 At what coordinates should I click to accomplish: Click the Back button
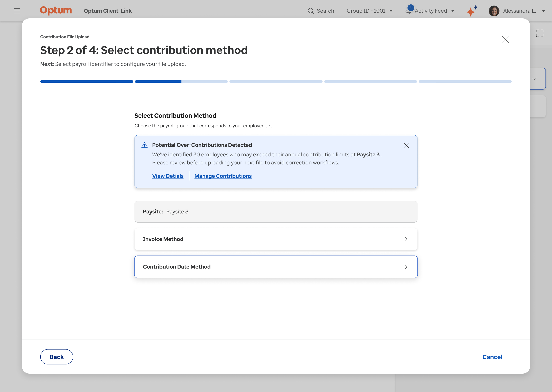point(57,357)
